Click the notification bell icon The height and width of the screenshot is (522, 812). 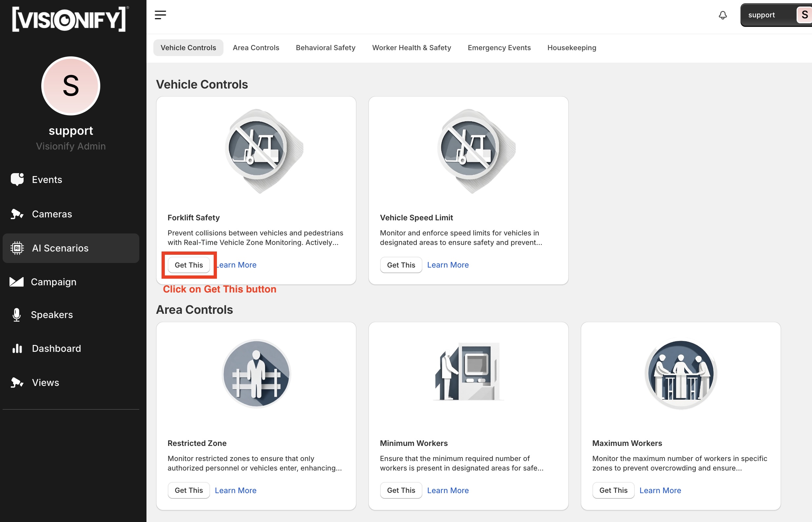(x=723, y=15)
